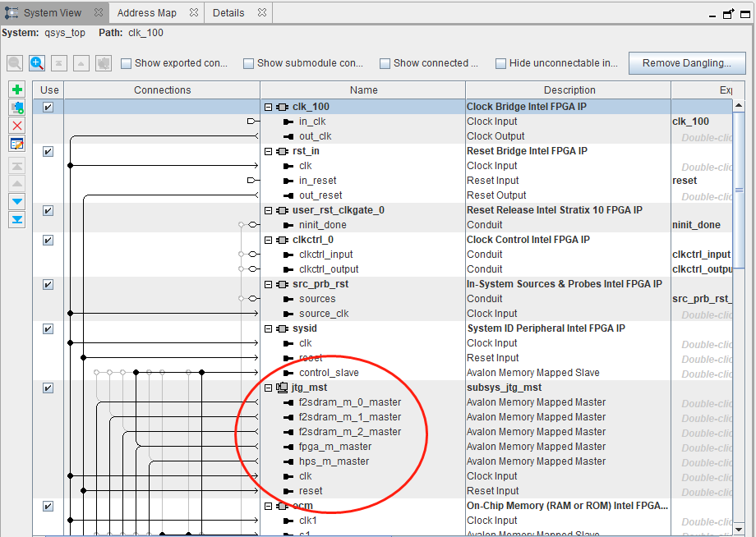The width and height of the screenshot is (756, 537).
Task: Collapse the src_prb_rst tree node
Action: [269, 284]
